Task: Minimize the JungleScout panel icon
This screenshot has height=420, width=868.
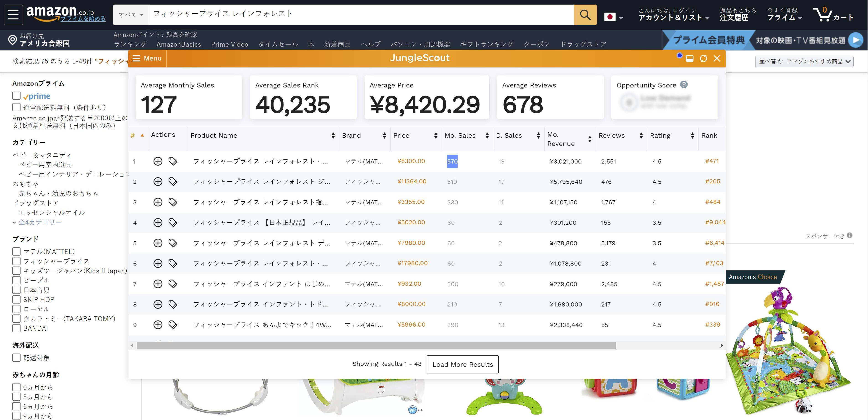Action: click(x=689, y=58)
